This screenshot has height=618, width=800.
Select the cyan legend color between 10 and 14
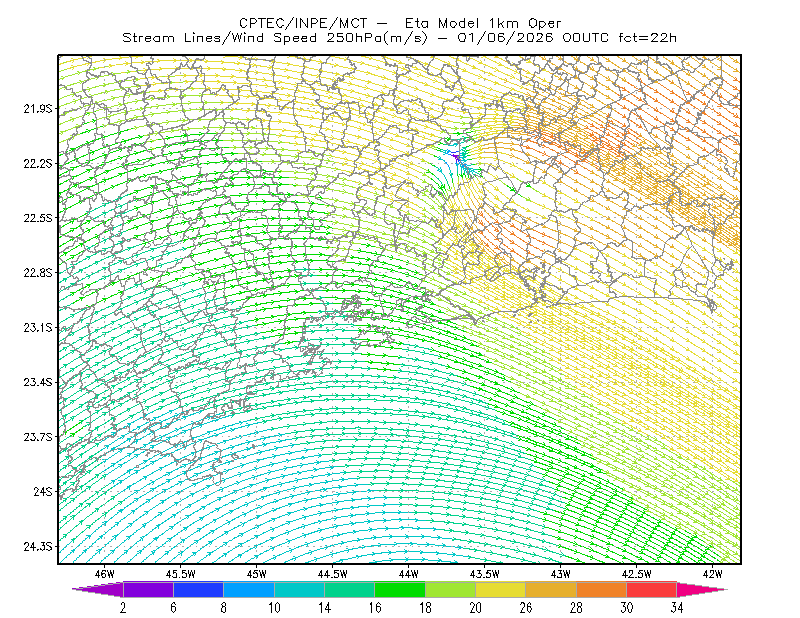coord(299,589)
